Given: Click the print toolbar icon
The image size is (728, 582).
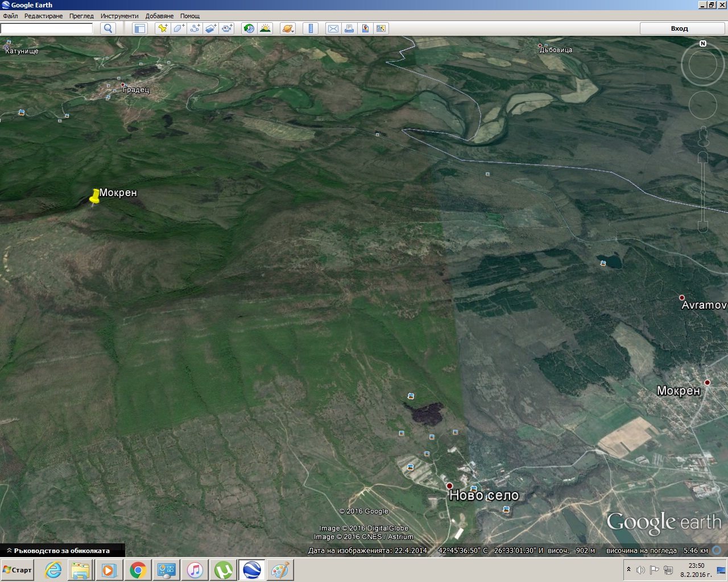Looking at the screenshot, I should point(349,28).
